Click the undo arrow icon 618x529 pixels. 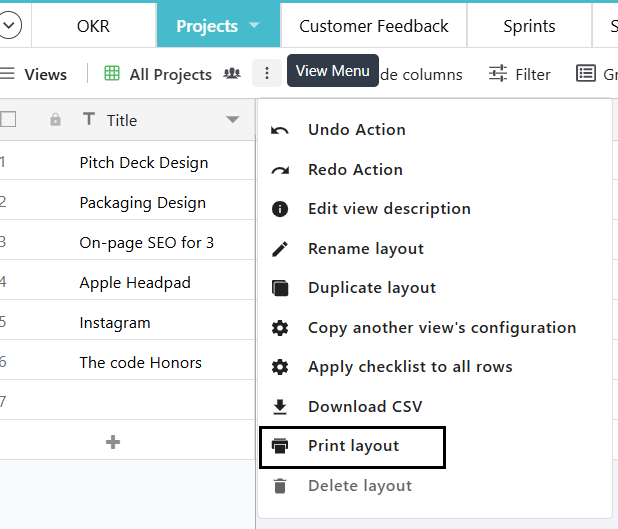279,130
